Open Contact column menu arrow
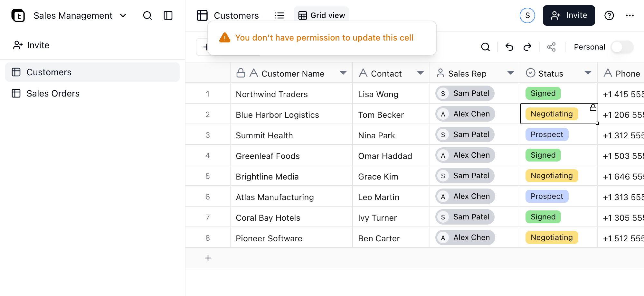The width and height of the screenshot is (644, 296). (421, 73)
